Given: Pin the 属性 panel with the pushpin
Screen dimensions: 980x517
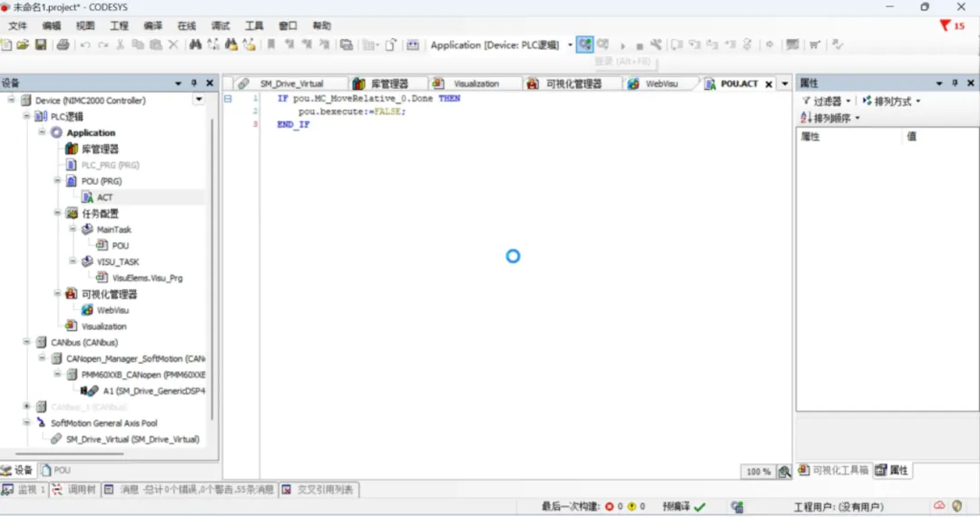Looking at the screenshot, I should click(955, 83).
